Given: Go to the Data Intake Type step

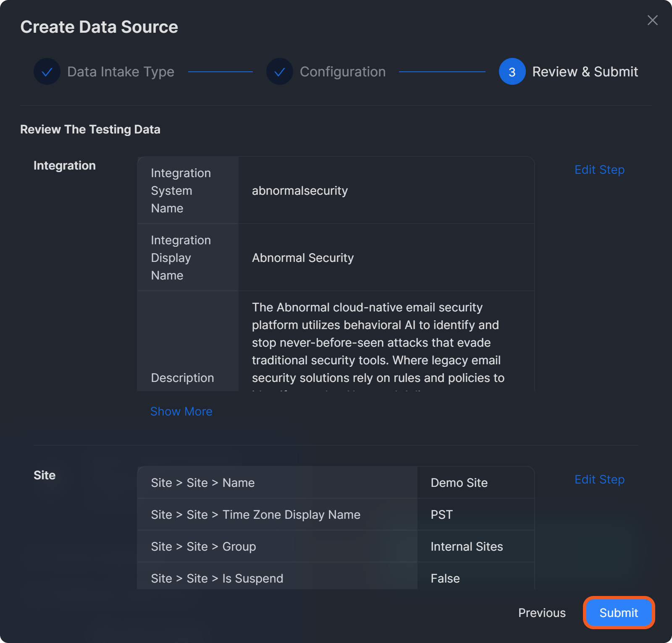Looking at the screenshot, I should [x=121, y=72].
